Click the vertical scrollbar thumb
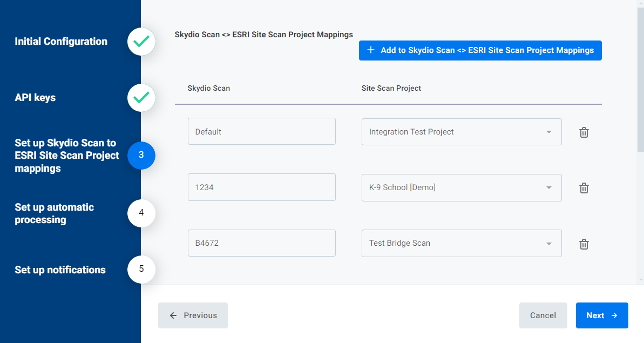The width and height of the screenshot is (644, 343). tap(641, 80)
